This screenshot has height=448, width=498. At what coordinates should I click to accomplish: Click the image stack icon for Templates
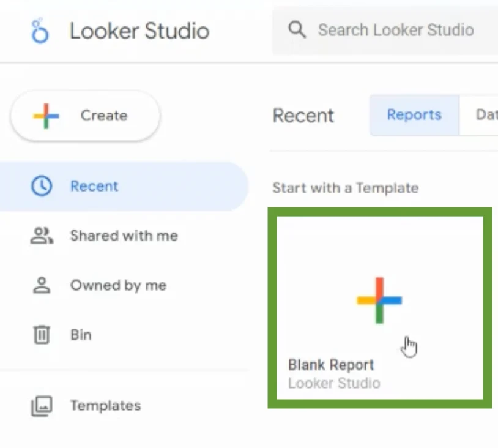[x=42, y=406]
